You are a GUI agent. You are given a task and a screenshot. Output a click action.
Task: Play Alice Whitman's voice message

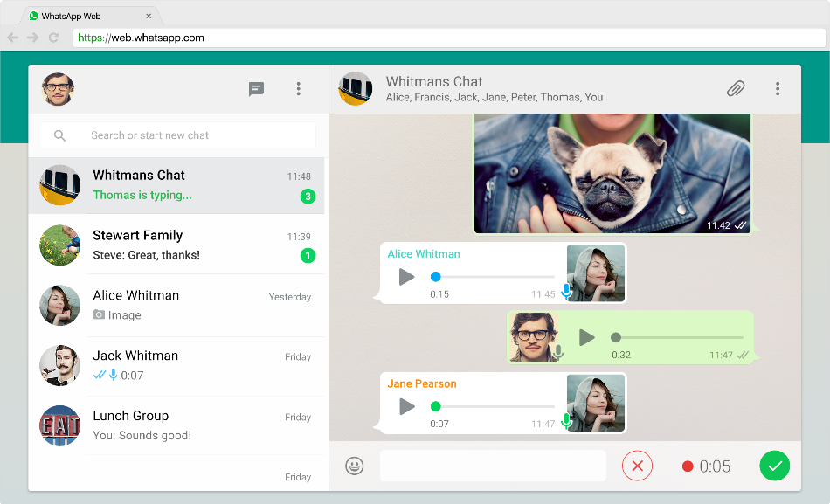coord(406,277)
